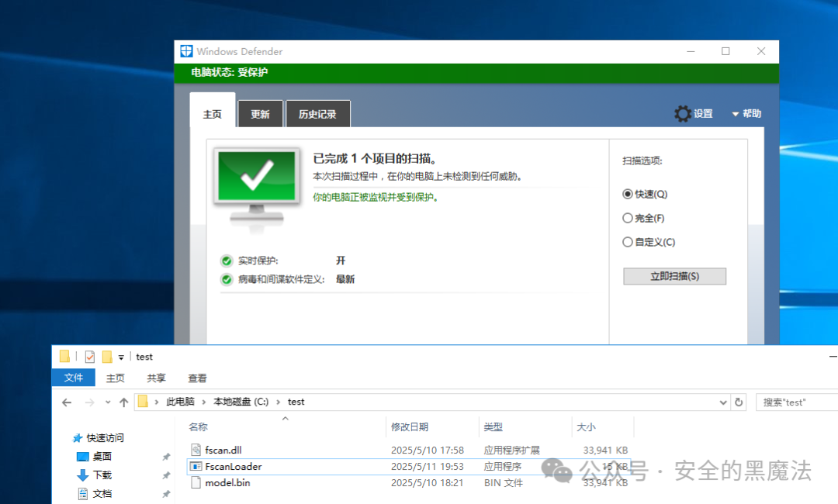Click the date 2025/5/10 17:58

[428, 450]
